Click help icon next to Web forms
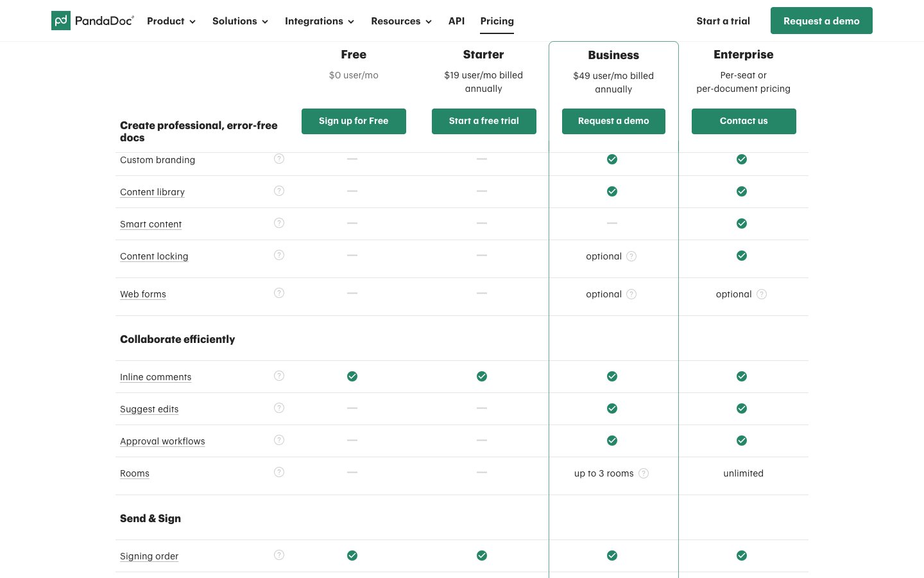924x578 pixels. coord(279,293)
